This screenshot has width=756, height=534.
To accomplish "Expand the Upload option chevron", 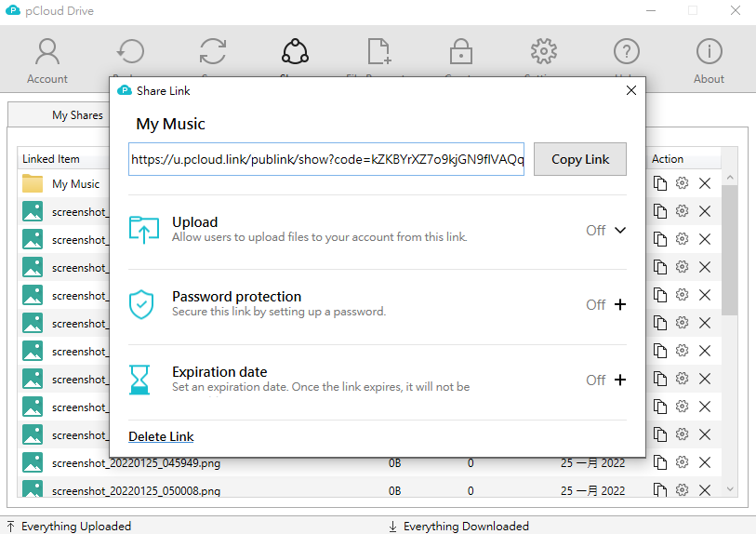I will click(620, 230).
